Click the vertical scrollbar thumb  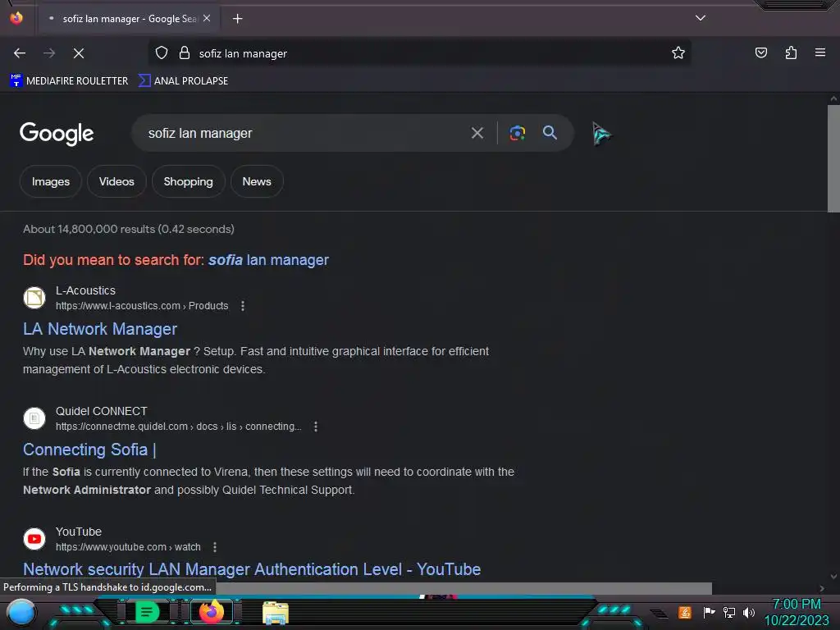(833, 158)
